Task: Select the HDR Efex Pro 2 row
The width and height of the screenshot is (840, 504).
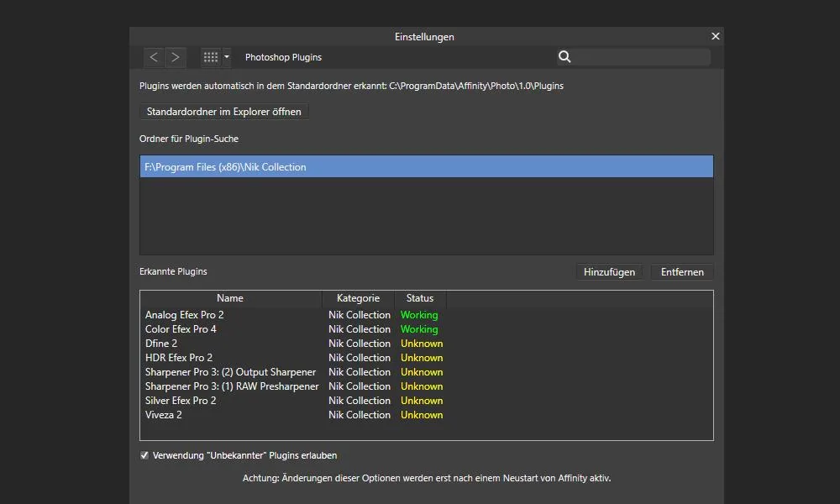Action: [427, 358]
